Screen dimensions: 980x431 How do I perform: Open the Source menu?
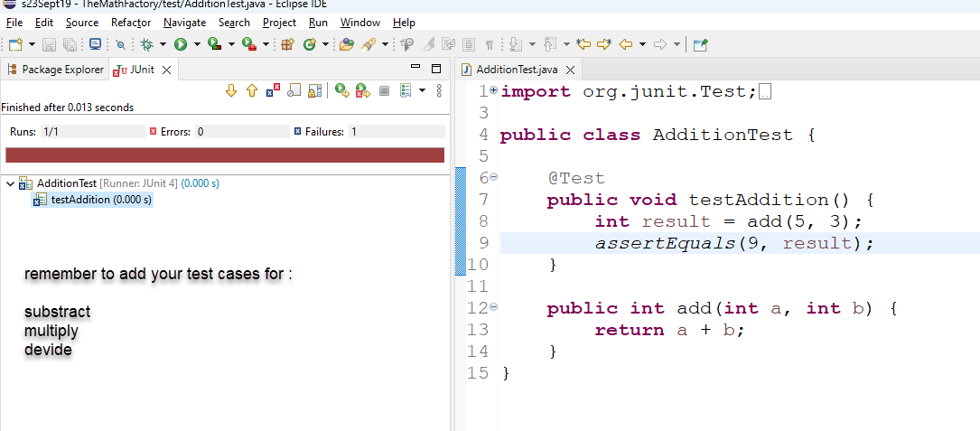pos(82,23)
